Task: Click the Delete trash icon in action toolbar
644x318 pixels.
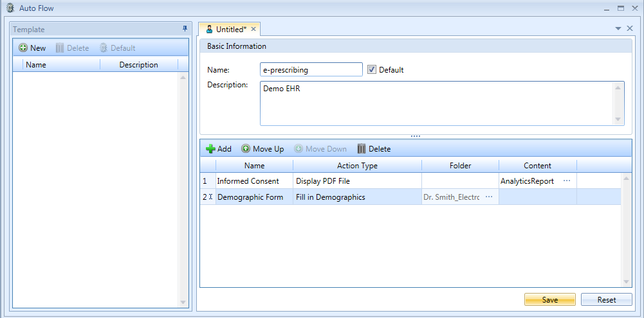Action: click(362, 149)
